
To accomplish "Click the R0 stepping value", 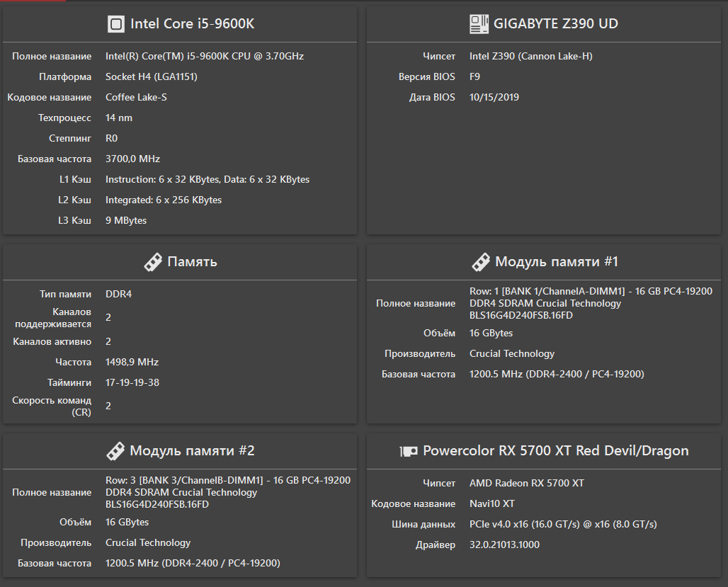I will [111, 138].
